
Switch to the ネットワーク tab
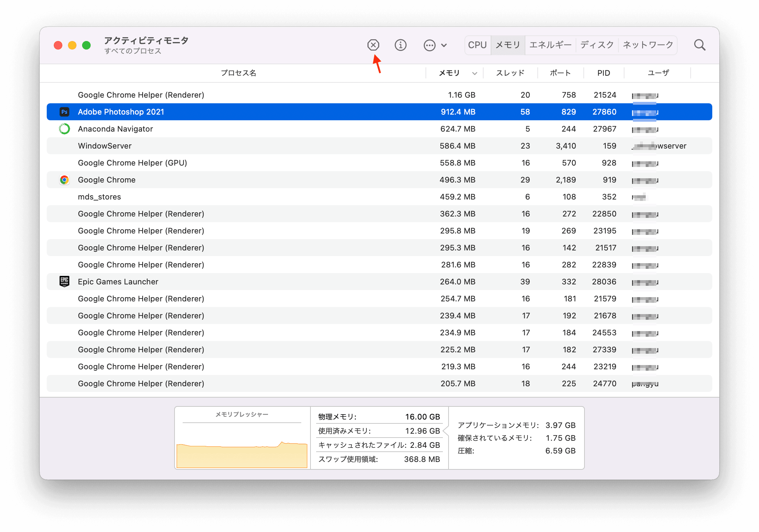tap(648, 45)
